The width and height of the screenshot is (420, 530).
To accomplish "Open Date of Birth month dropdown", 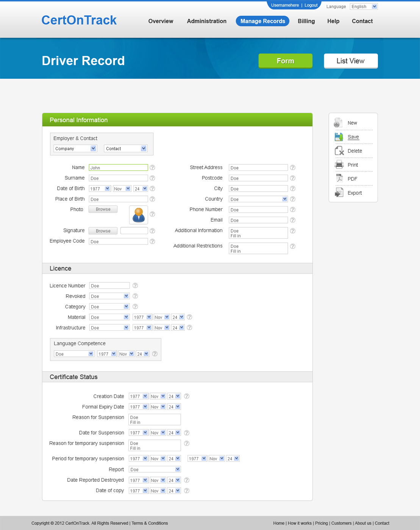I will coord(122,189).
